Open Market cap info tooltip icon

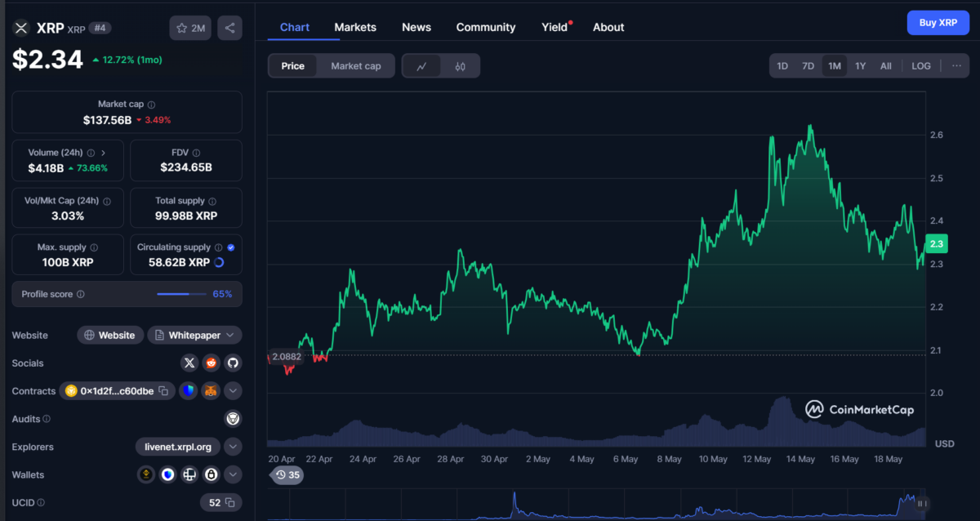(x=152, y=105)
